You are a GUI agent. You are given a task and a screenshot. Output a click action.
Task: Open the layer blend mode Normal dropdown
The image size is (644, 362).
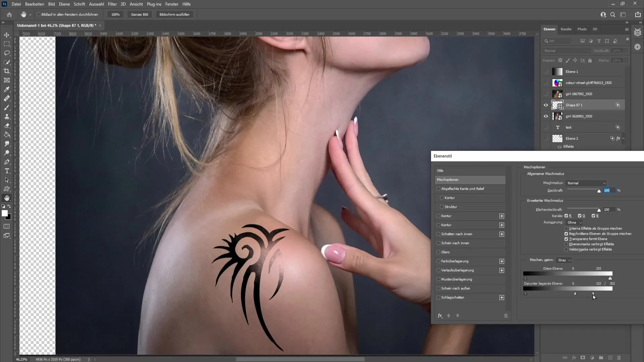(x=567, y=51)
